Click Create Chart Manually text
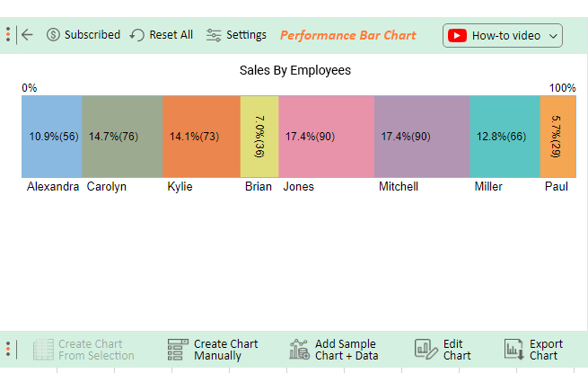Screen dimensions: 588x391 pos(225,350)
